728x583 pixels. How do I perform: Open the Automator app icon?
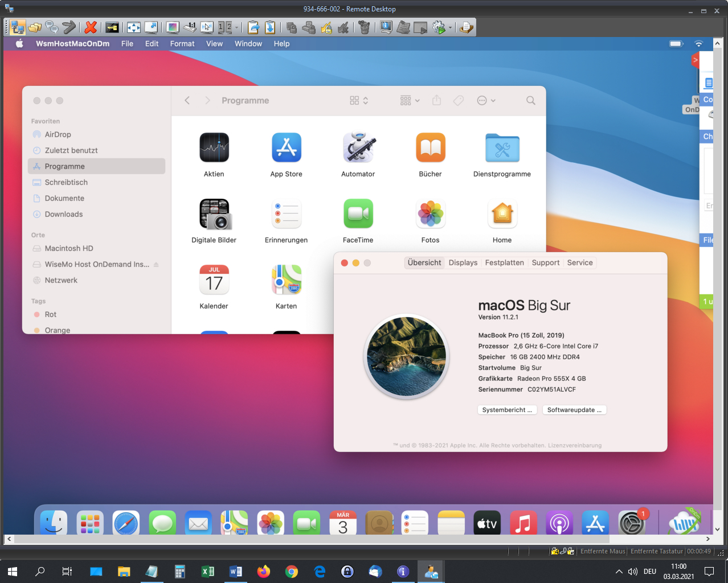click(x=358, y=148)
